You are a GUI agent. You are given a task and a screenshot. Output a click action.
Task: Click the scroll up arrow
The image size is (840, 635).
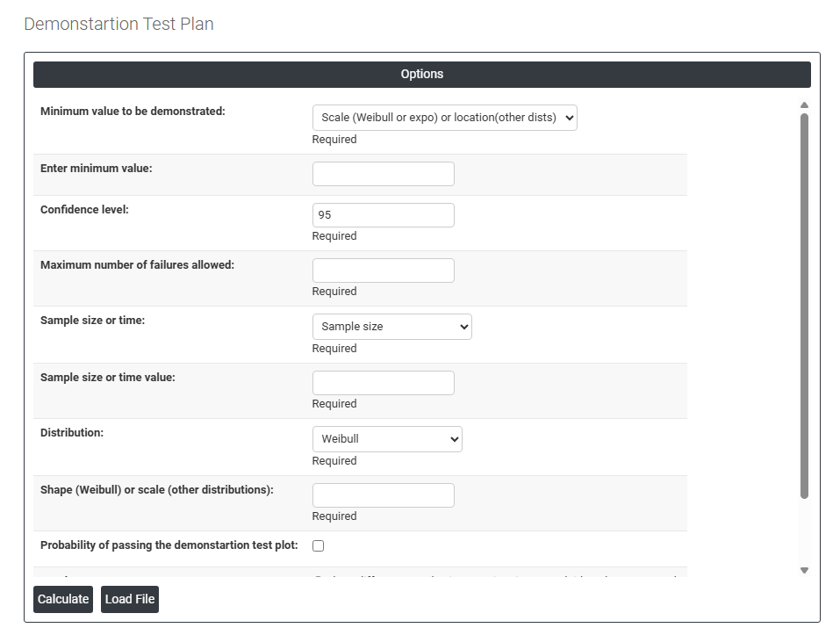coord(804,105)
